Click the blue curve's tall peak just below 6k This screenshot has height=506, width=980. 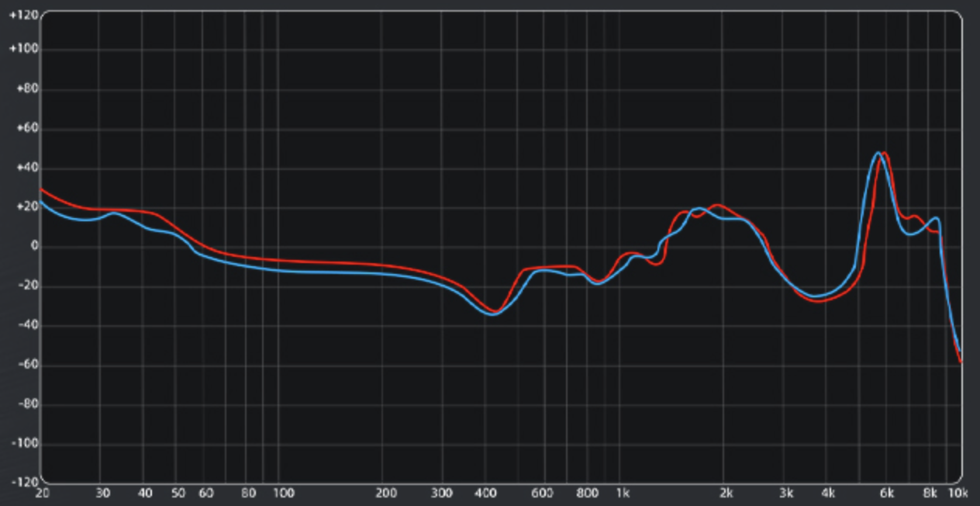pos(878,153)
